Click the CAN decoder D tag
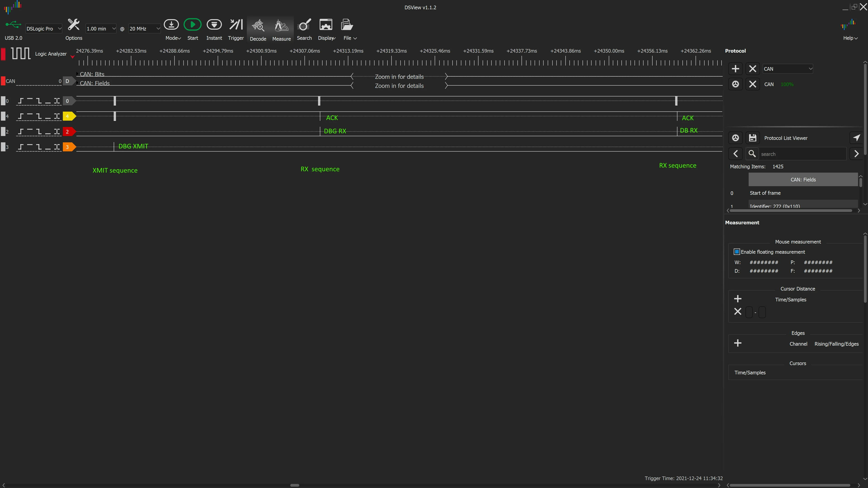 pyautogui.click(x=69, y=81)
